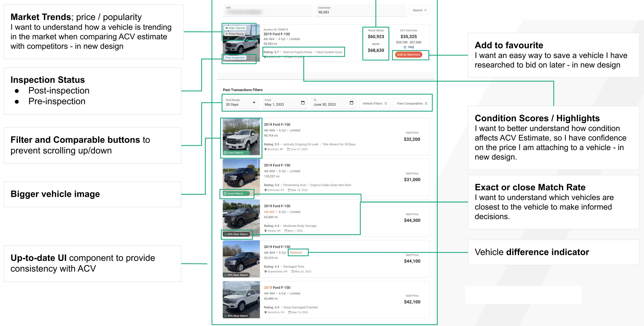The image size is (644, 326).
Task: Click the To date field June 30, 2023
Action: click(x=333, y=103)
